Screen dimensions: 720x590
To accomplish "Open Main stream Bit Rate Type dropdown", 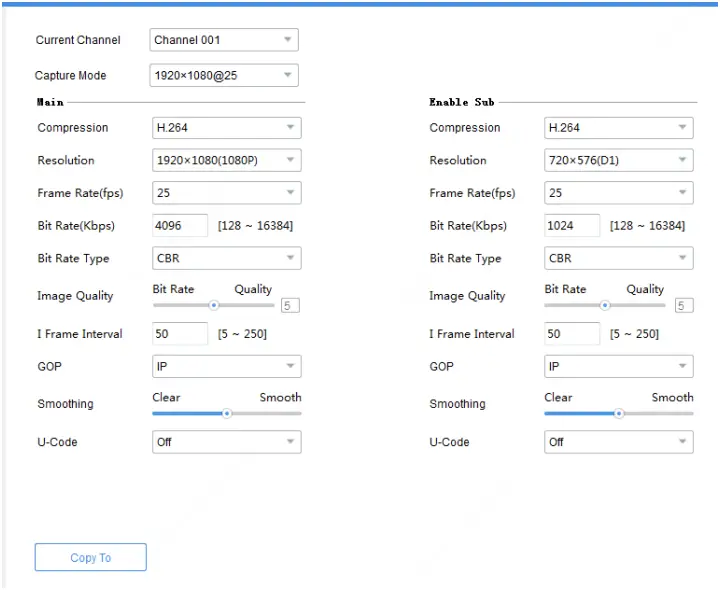I will (x=226, y=258).
